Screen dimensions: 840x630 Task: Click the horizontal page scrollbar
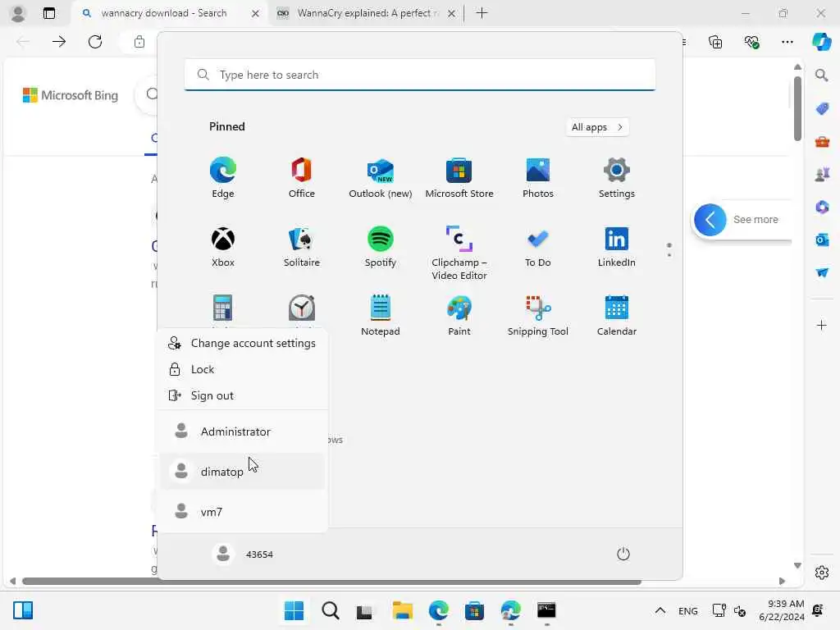coord(331,582)
